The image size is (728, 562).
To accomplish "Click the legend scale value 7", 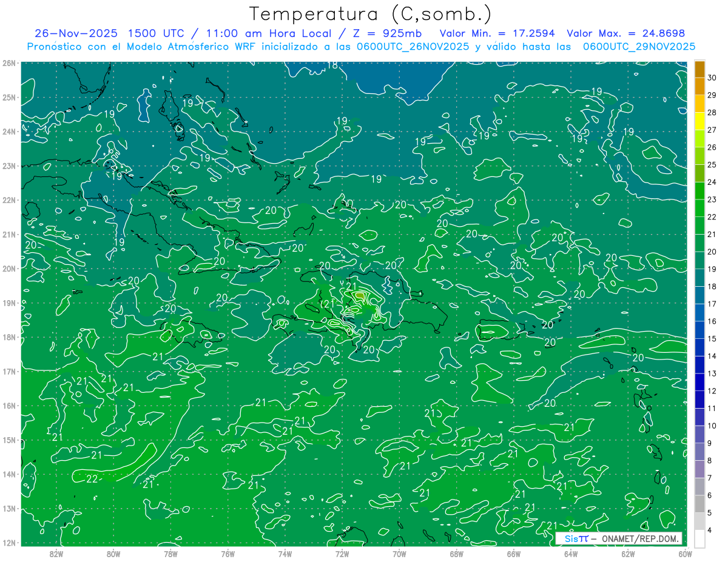I will coord(710,478).
